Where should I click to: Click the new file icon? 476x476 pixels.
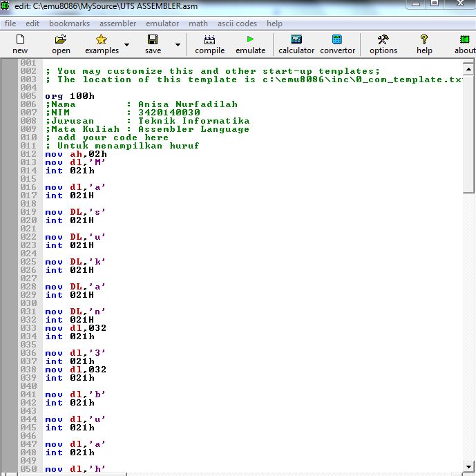pos(20,39)
